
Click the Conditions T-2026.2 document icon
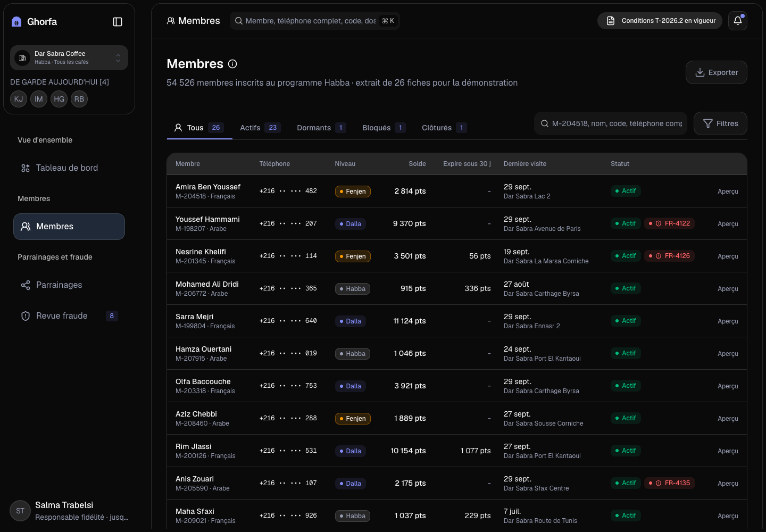[x=611, y=21]
